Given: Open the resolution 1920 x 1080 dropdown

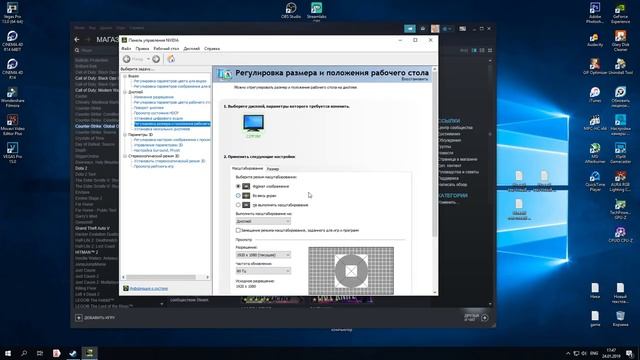Looking at the screenshot, I should point(263,255).
